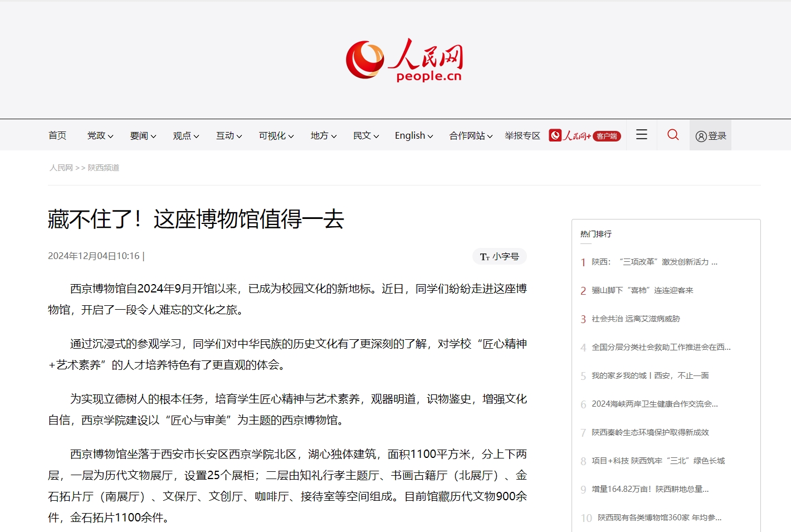791x532 pixels.
Task: Expand the 合作网站 dropdown
Action: (471, 135)
